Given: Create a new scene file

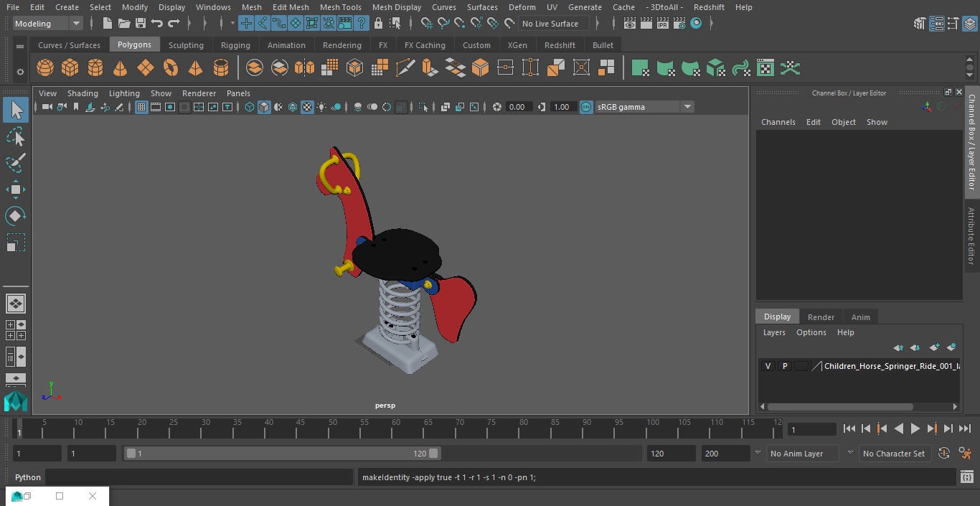Looking at the screenshot, I should (x=107, y=24).
